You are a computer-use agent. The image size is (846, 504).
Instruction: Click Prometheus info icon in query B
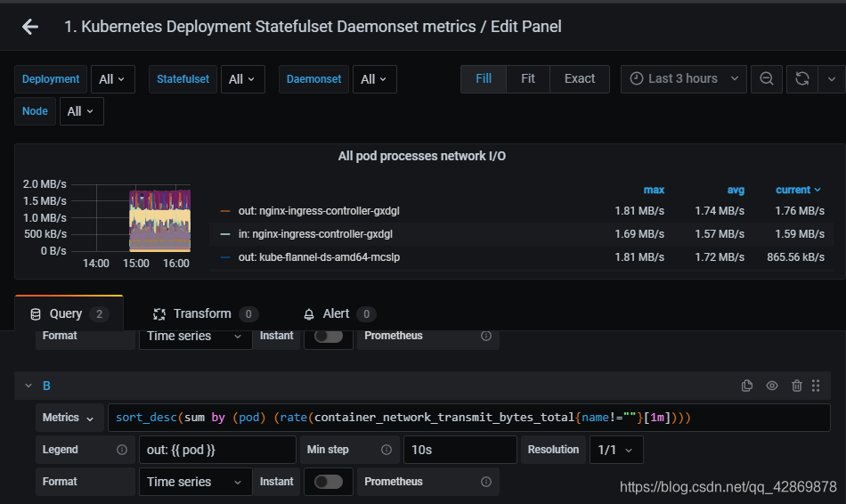coord(486,482)
